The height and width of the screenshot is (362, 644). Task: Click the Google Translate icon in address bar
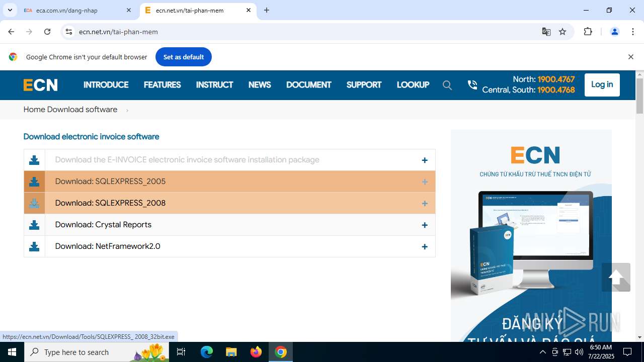pyautogui.click(x=546, y=32)
